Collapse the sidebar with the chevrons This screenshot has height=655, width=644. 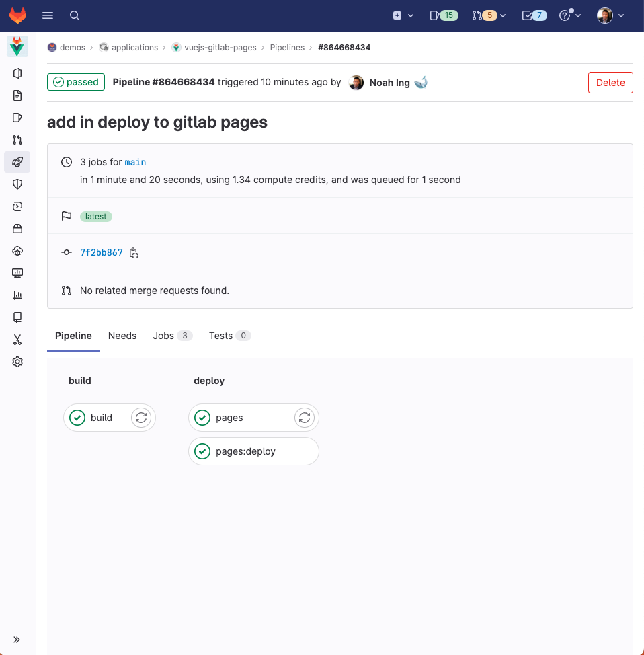point(17,640)
